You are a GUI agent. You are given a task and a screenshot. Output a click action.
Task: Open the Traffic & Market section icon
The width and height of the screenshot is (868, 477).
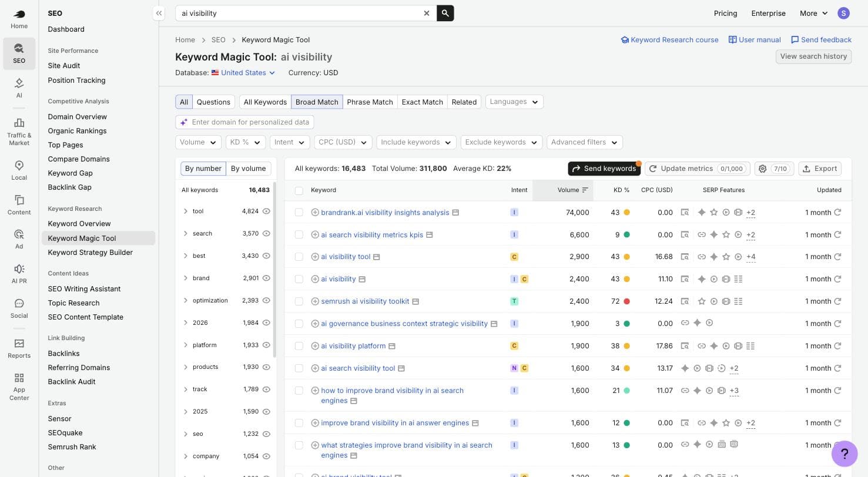pyautogui.click(x=19, y=130)
